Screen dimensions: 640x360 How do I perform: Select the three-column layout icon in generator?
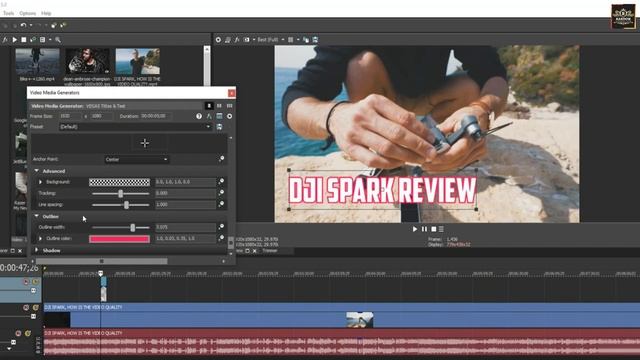229,106
